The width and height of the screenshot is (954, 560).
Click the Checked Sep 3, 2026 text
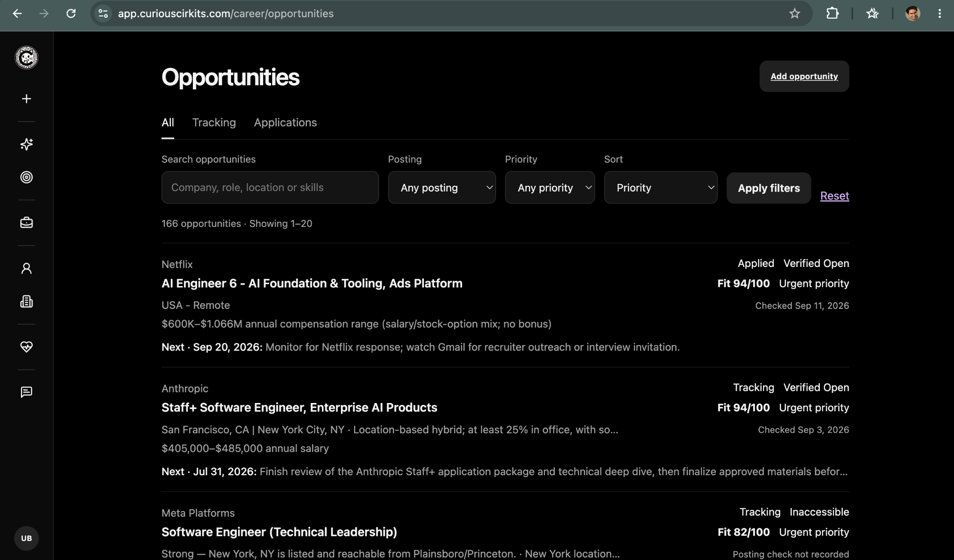click(x=803, y=430)
